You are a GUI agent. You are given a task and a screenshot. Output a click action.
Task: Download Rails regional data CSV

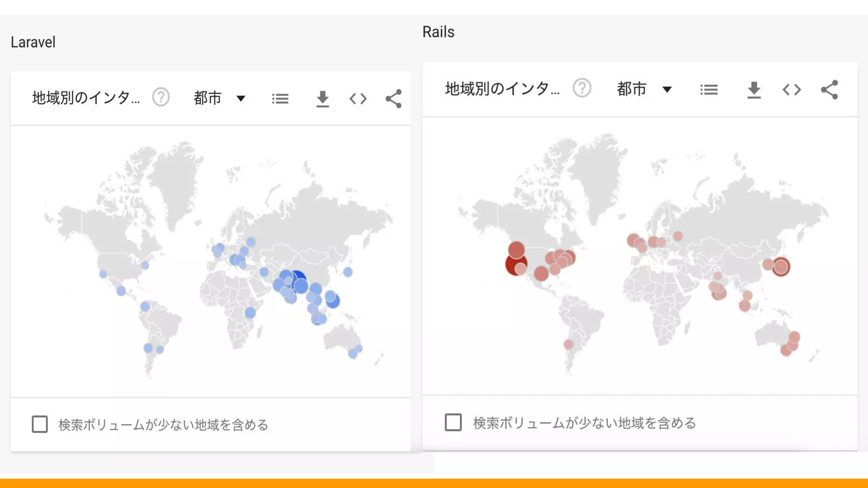(754, 90)
